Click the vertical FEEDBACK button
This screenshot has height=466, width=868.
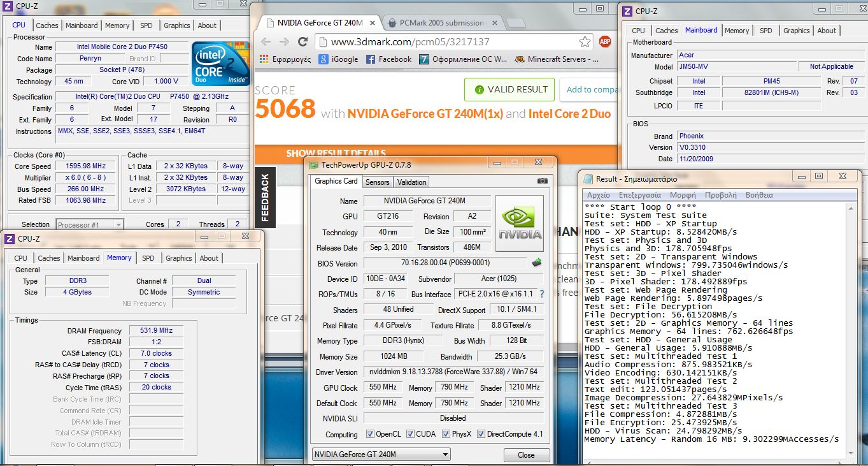click(266, 198)
